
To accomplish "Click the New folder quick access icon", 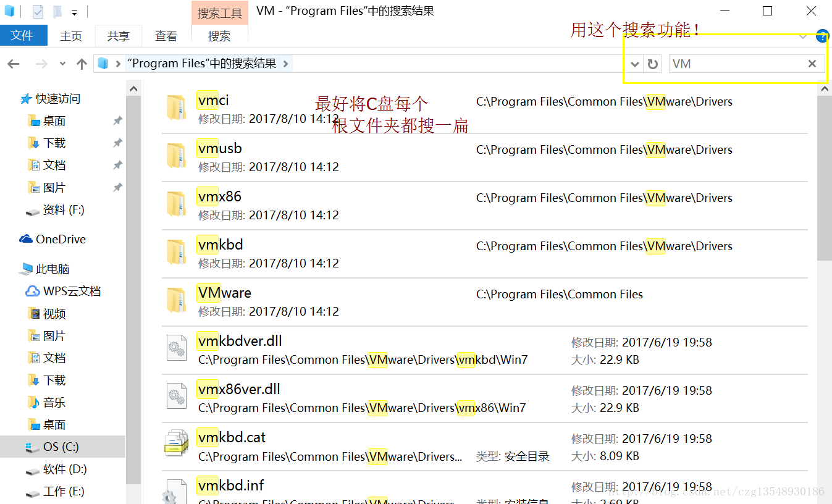I will tap(57, 12).
